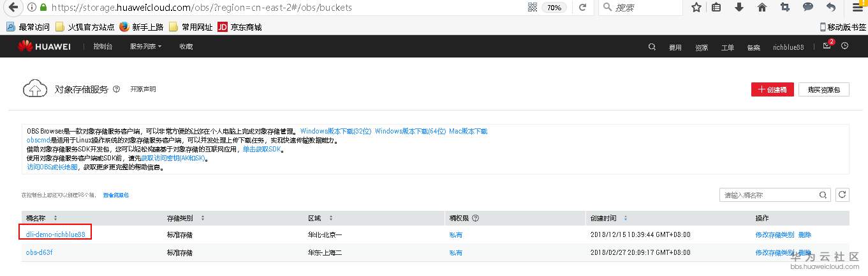Open the 费用 header menu

[x=675, y=47]
